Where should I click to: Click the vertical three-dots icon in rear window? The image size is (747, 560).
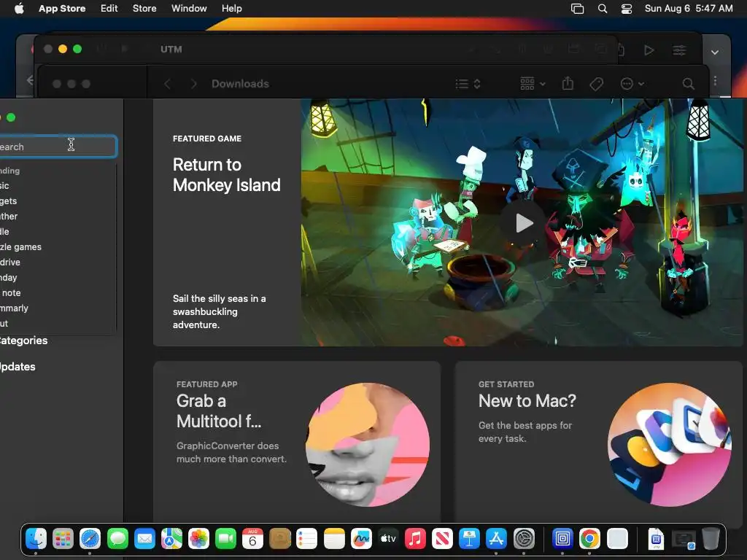click(715, 80)
